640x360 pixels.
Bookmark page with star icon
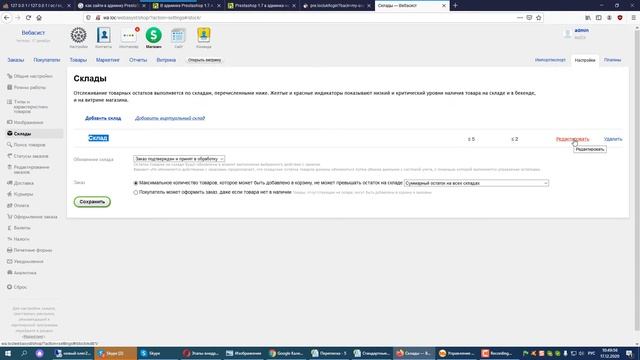coord(539,18)
